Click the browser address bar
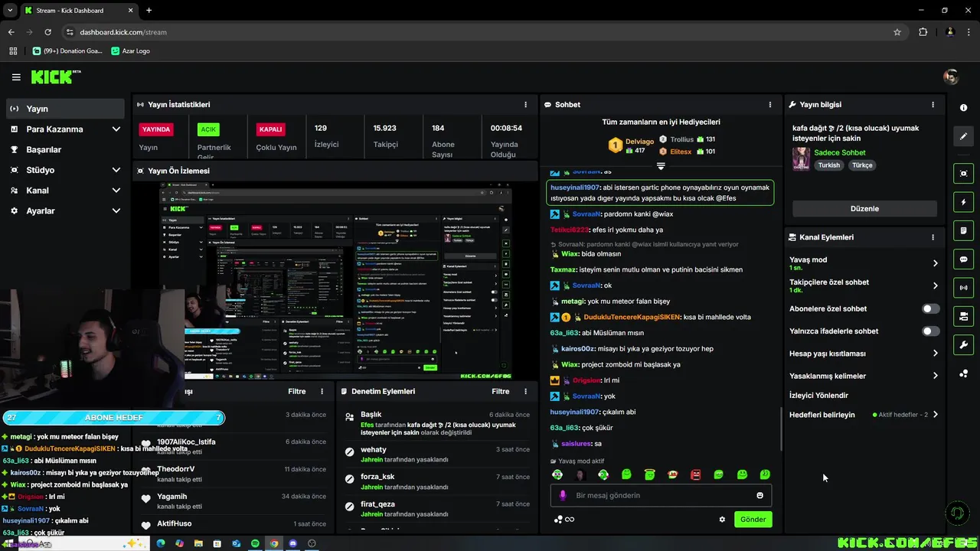The width and height of the screenshot is (980, 551). tap(482, 32)
